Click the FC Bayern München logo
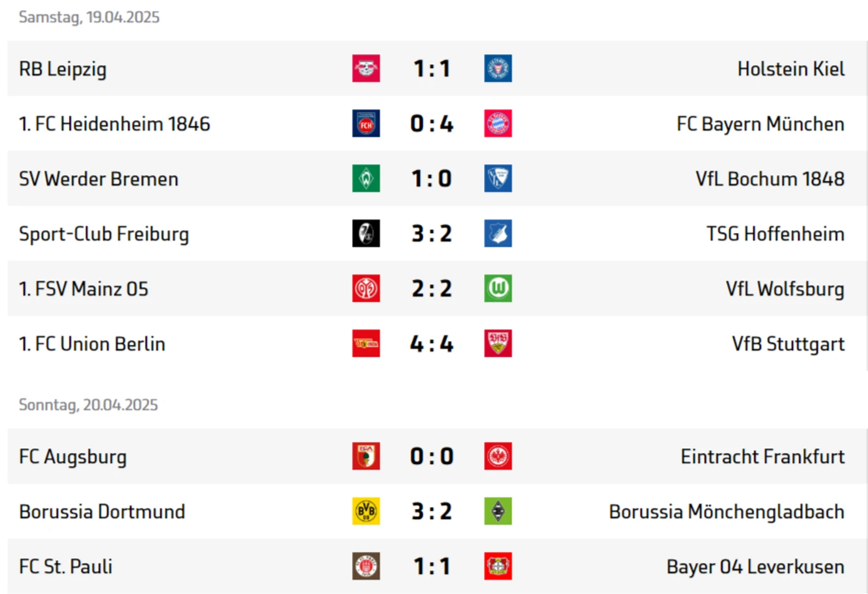The width and height of the screenshot is (868, 594). [498, 124]
